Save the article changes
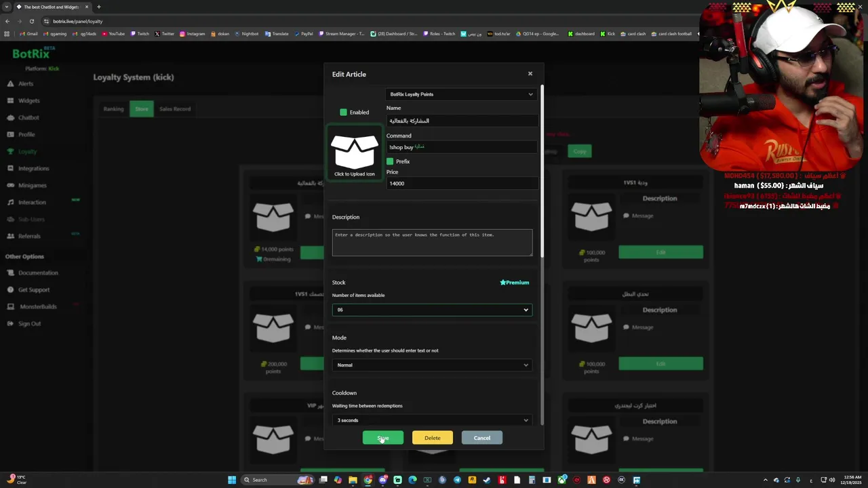The width and height of the screenshot is (868, 488). pyautogui.click(x=383, y=438)
